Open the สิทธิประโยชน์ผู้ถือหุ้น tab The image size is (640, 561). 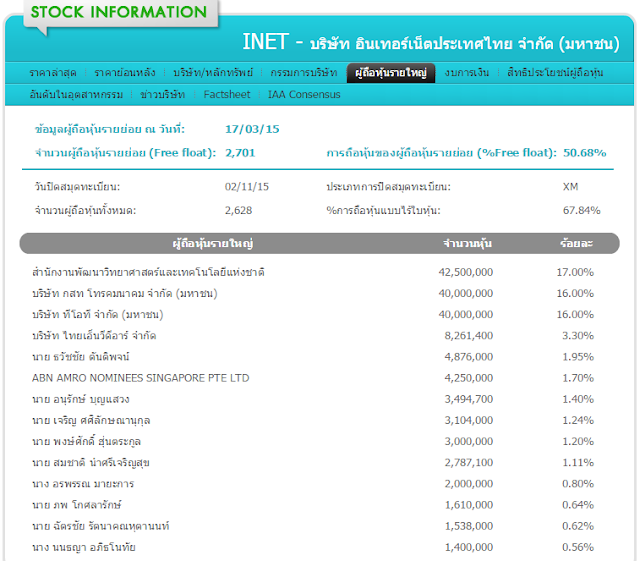click(x=555, y=73)
